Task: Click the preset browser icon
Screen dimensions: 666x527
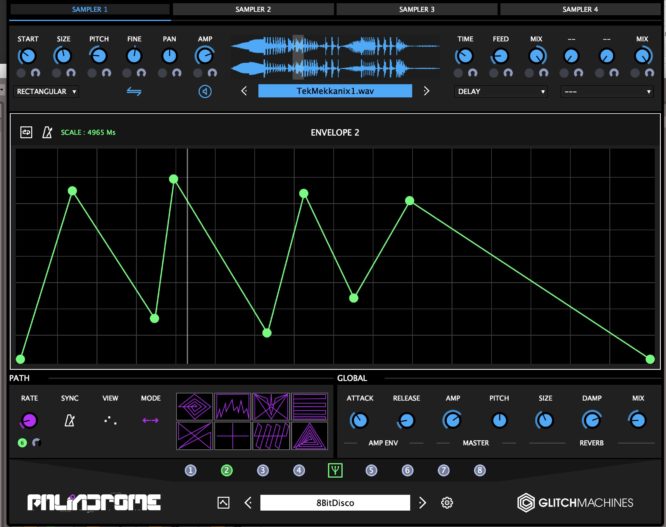Action: point(223,503)
